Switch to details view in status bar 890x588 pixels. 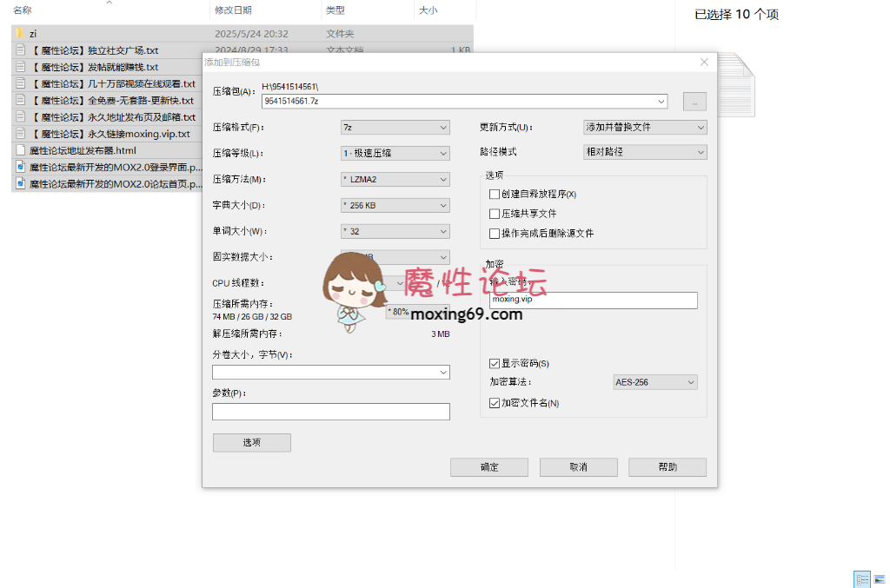861,578
